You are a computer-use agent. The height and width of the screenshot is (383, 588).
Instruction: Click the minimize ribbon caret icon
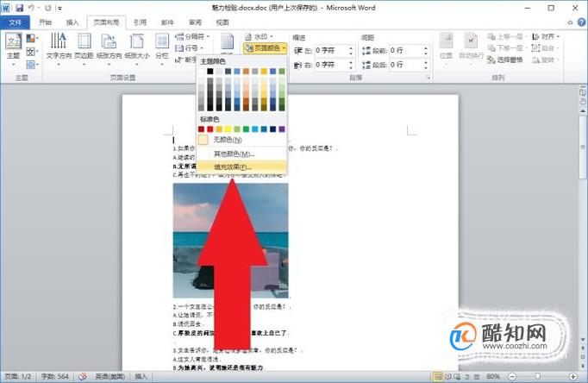pos(570,22)
